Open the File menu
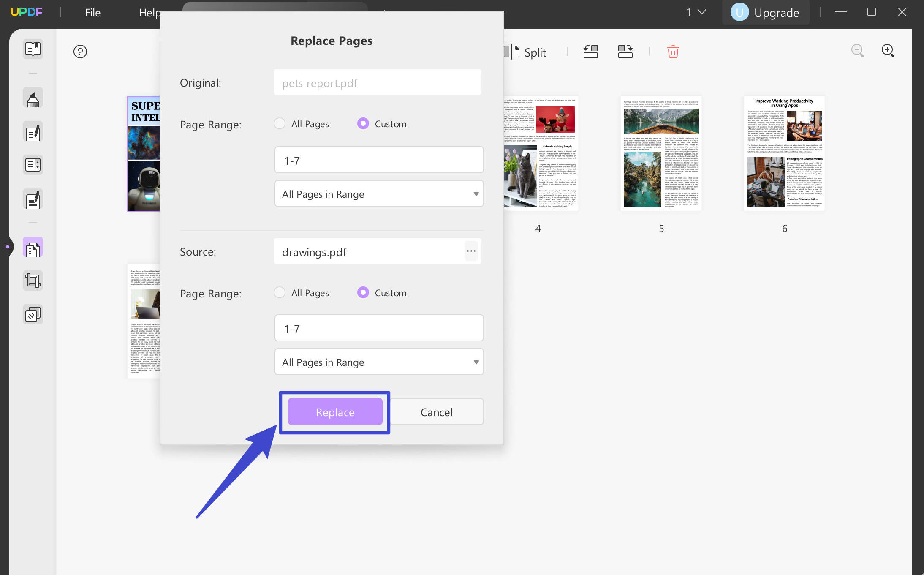This screenshot has width=924, height=575. pyautogui.click(x=92, y=12)
